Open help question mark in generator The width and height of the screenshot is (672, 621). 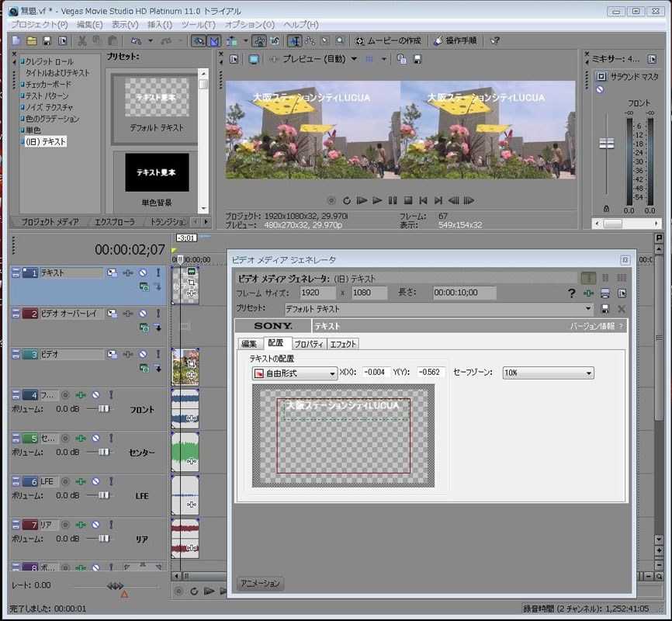[572, 293]
